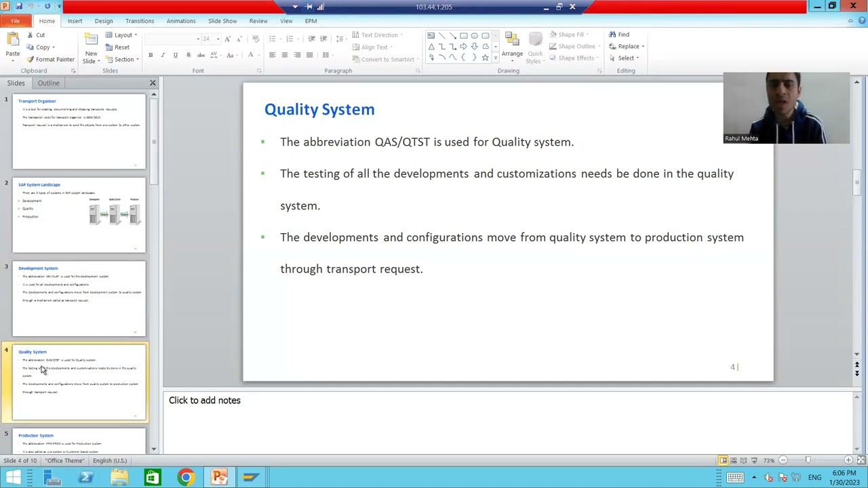868x488 pixels.
Task: Toggle text Shadow formatting
Action: (x=187, y=56)
